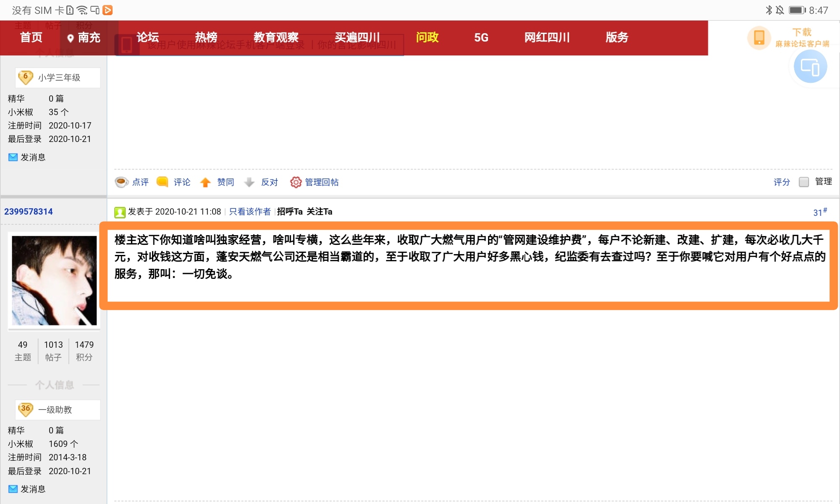The height and width of the screenshot is (504, 840).
Task: Open the 论坛 tab in navigation
Action: click(x=147, y=37)
